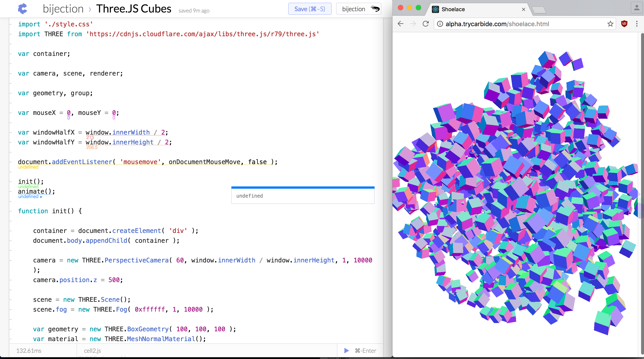Screen dimensions: 644x359
Task: Run cell with ⌘-Enter play button
Action: tap(346, 351)
